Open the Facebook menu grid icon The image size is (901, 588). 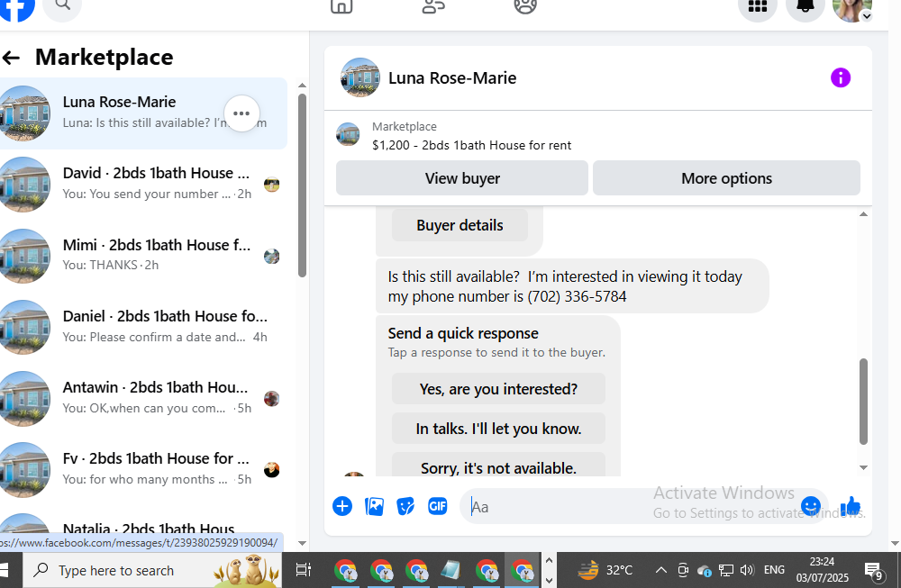click(x=758, y=7)
